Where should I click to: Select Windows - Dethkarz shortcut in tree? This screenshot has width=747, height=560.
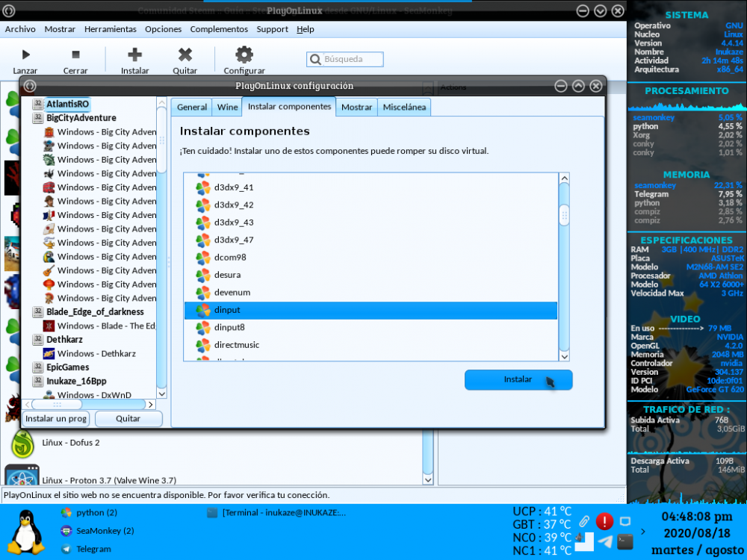point(96,354)
